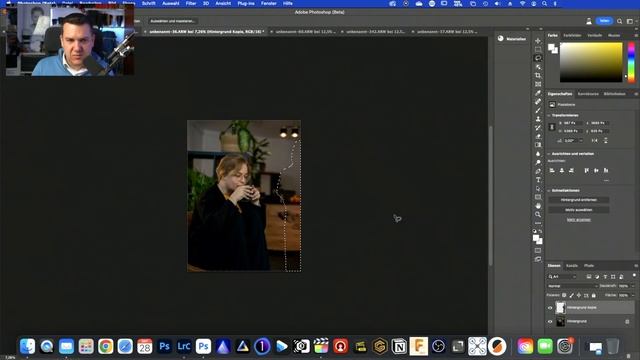Select the Frame tool
This screenshot has height=360, width=640.
pos(538,84)
